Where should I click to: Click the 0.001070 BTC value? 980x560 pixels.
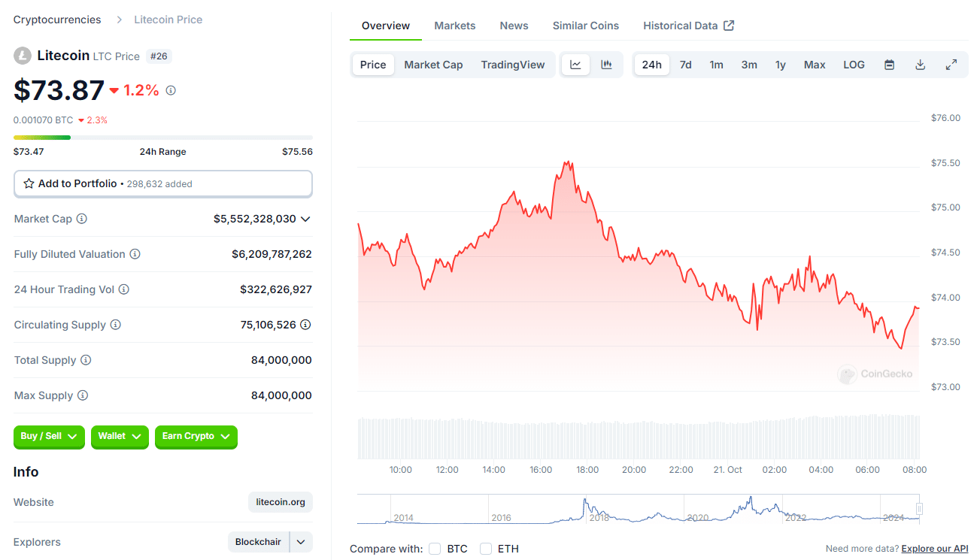click(x=44, y=120)
